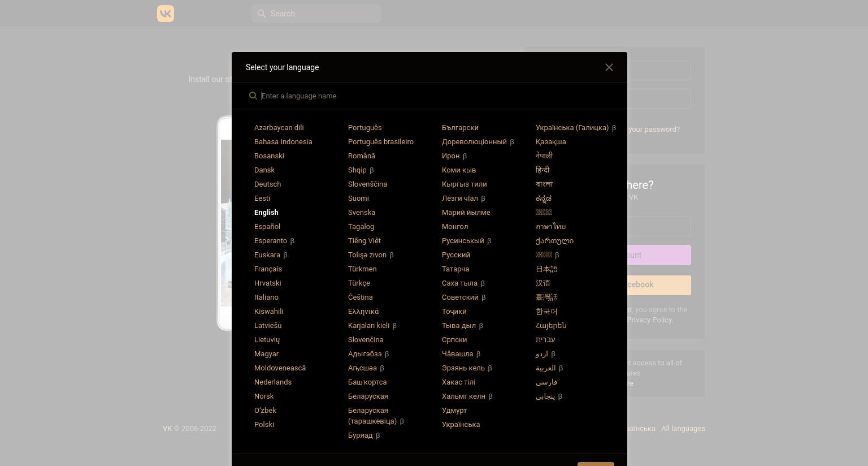The height and width of the screenshot is (466, 868).
Task: Select Українська in the dialog list
Action: pos(461,425)
